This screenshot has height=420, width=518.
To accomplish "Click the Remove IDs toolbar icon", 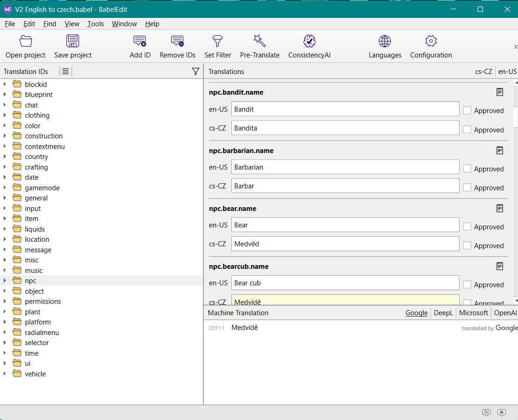I will (178, 41).
